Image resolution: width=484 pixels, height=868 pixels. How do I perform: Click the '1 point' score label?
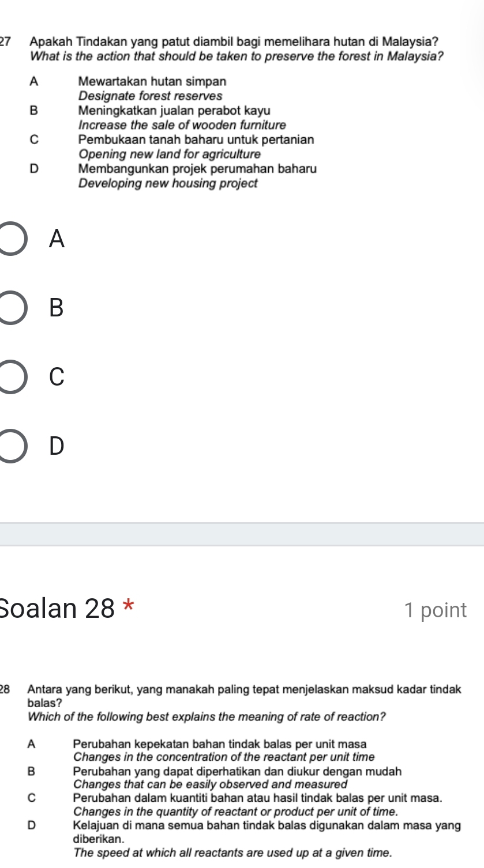point(436,610)
